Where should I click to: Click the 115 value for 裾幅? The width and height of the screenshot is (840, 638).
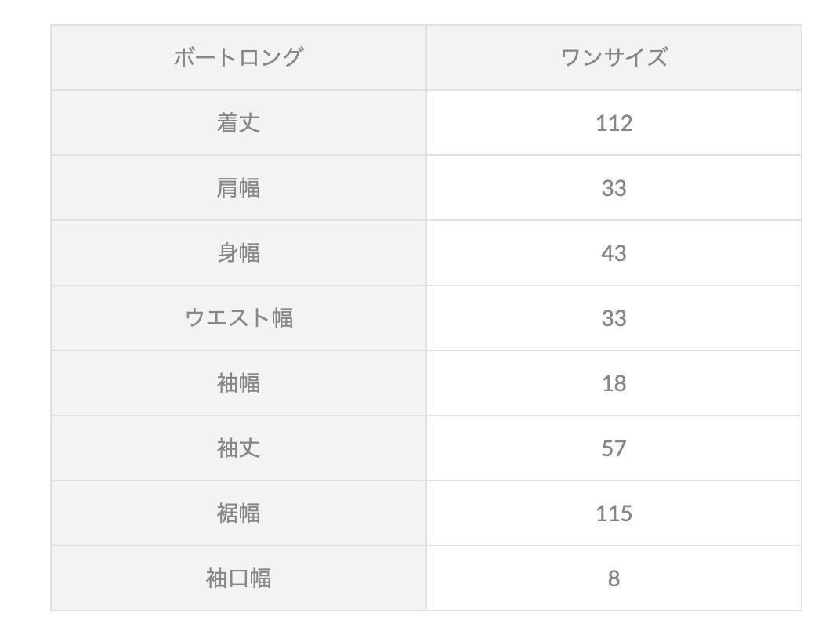[614, 513]
